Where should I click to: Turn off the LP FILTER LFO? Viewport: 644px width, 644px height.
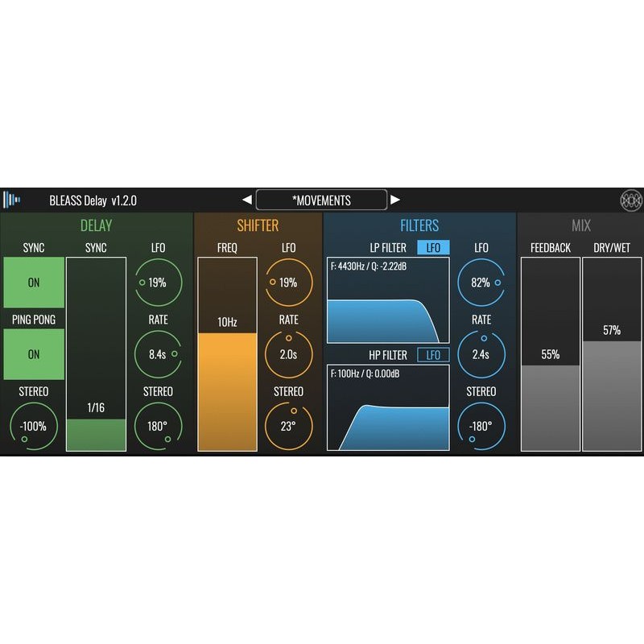434,247
